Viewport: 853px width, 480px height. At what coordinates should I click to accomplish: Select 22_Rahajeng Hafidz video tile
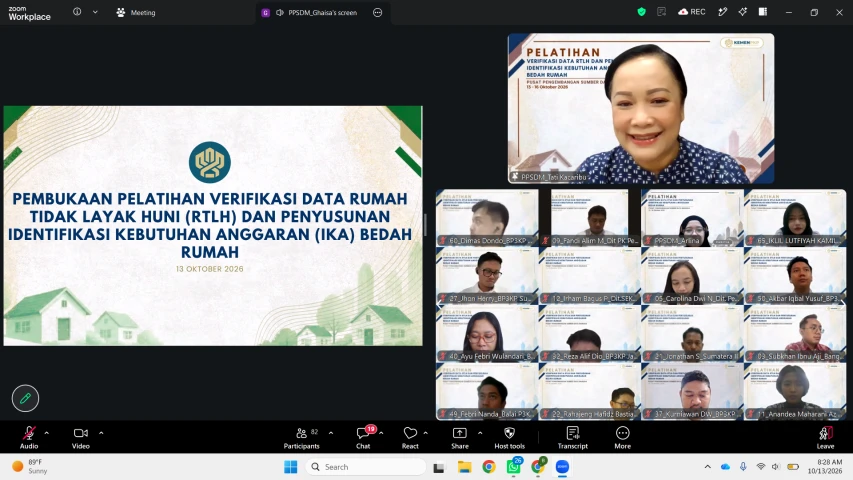point(590,392)
